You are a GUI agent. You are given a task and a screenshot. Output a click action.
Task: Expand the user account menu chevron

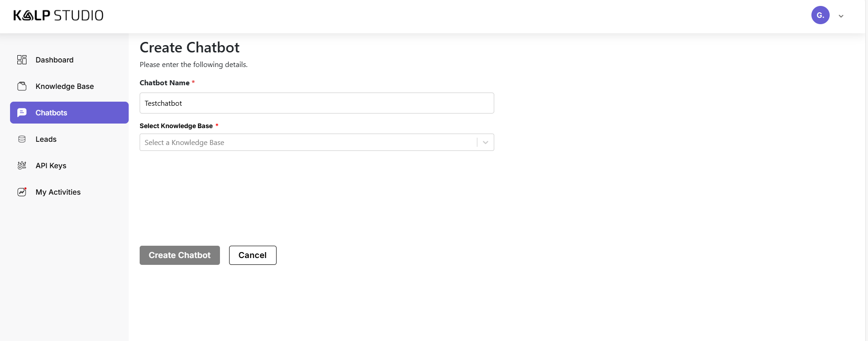841,16
